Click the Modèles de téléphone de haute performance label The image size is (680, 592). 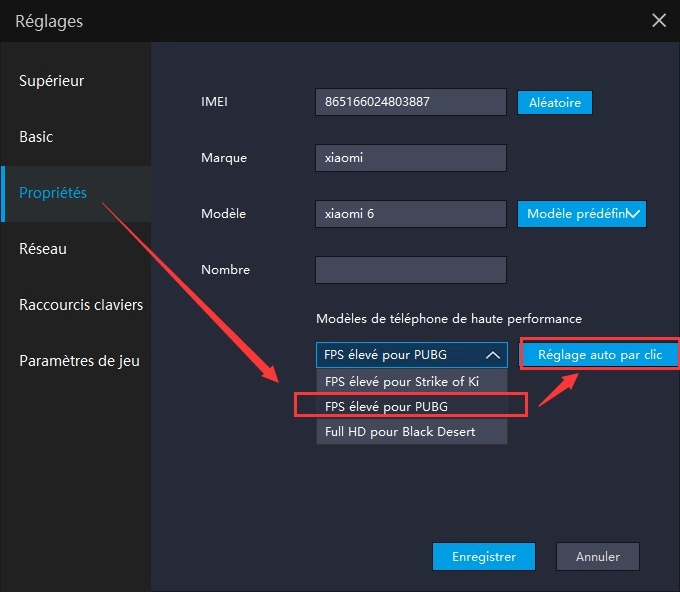point(449,319)
